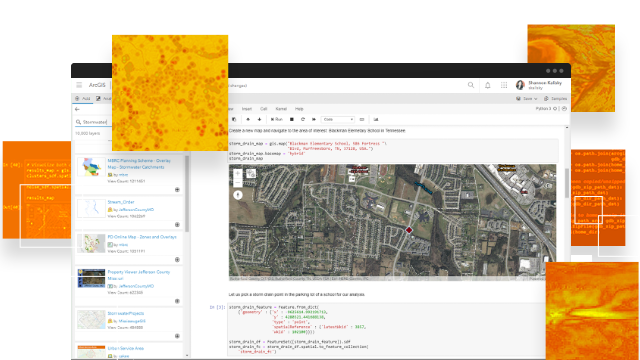Toggle the map 2D/3D navigation icon
The image size is (640, 360).
pos(251,173)
